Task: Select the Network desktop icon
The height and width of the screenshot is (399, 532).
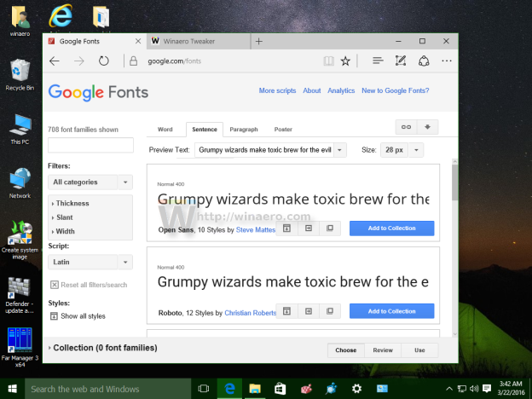Action: 20,182
